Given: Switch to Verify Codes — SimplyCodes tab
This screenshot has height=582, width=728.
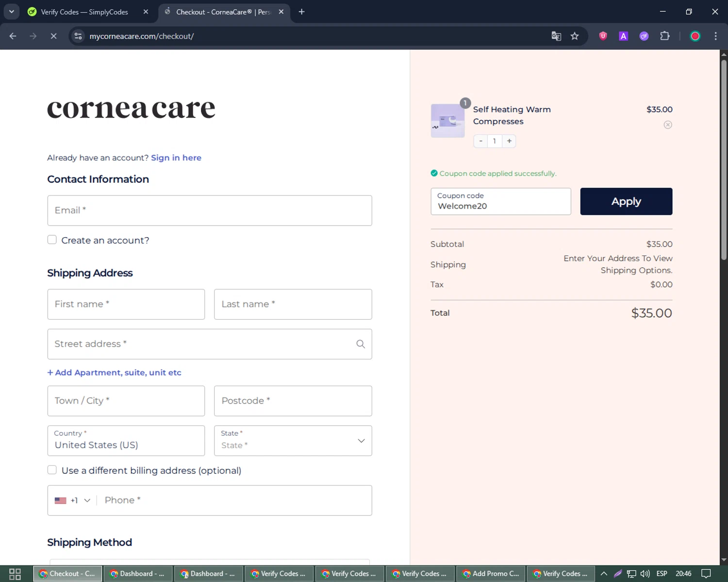Looking at the screenshot, I should (84, 12).
